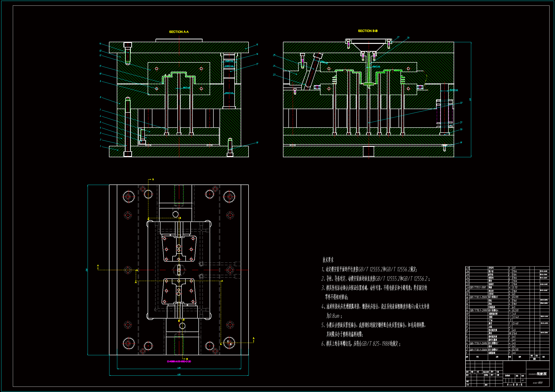Click balloon number 19 in Section B-B
Image resolution: width=555 pixels, height=392 pixels.
click(461, 143)
